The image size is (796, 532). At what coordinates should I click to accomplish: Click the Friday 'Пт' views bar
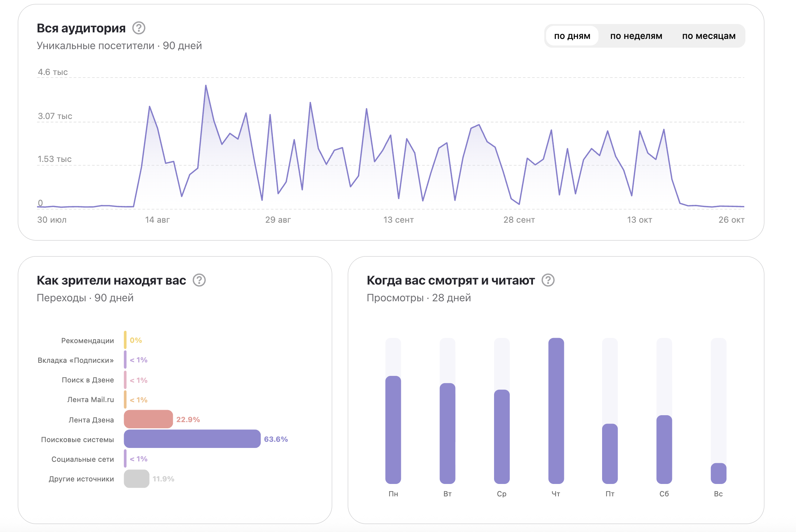610,453
